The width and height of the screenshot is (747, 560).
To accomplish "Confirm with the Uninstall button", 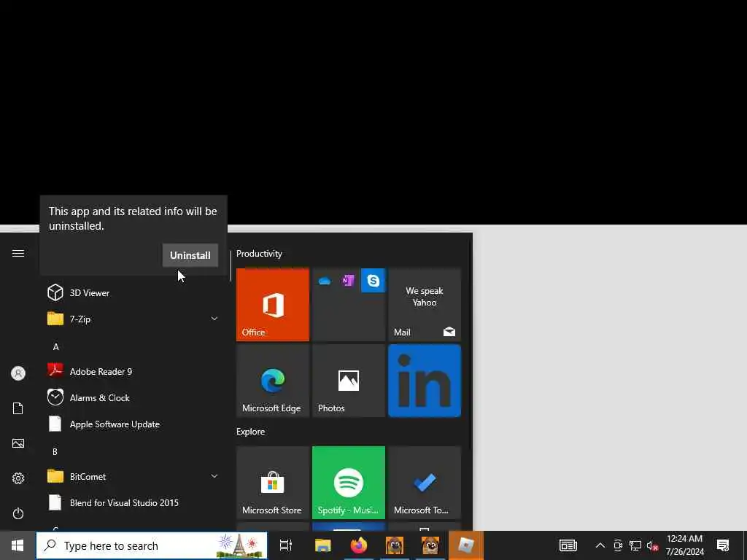I will [x=190, y=255].
